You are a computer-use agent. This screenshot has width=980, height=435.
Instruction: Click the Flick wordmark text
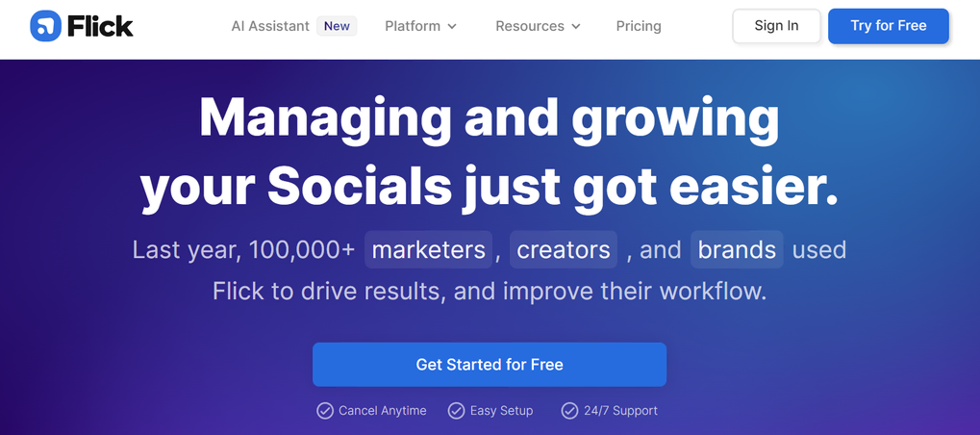point(100,26)
